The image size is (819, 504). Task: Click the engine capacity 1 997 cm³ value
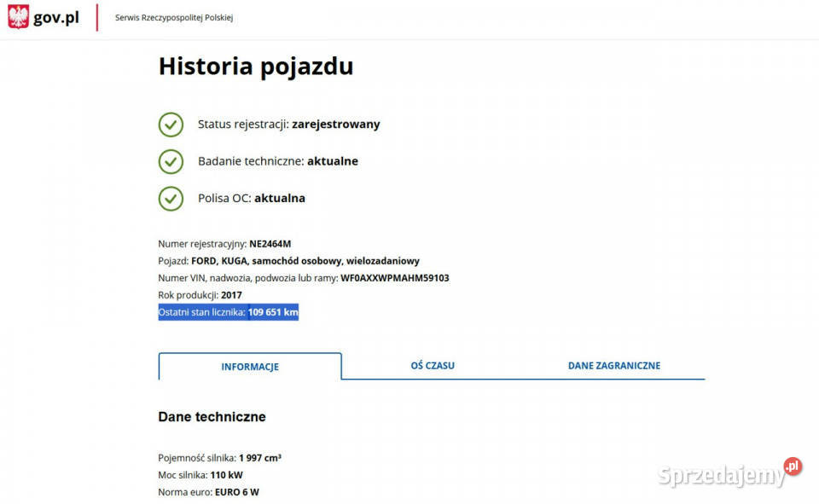pos(260,458)
